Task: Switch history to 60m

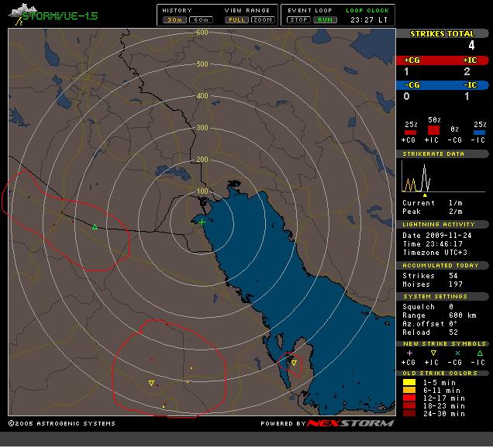Action: tap(200, 19)
